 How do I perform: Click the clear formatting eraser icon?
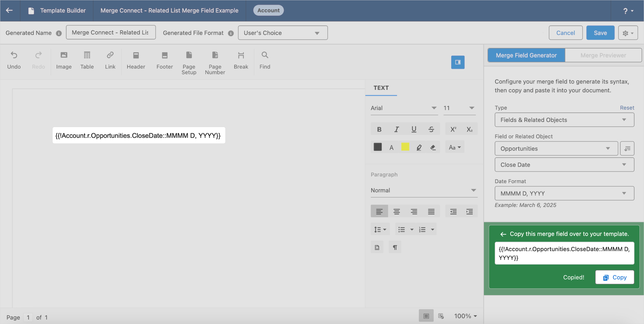tap(433, 147)
